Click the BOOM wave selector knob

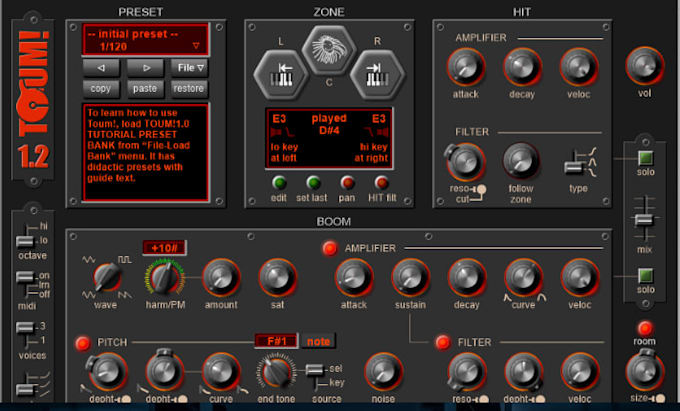107,277
